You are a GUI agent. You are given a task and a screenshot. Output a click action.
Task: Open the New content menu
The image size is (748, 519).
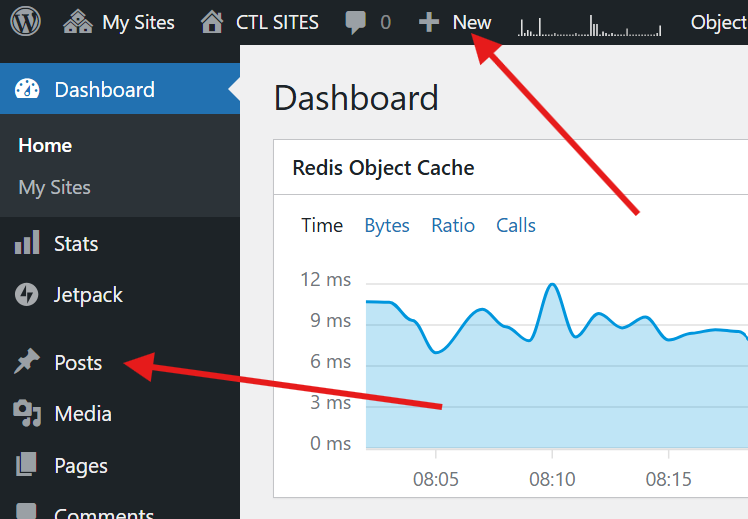pos(472,22)
